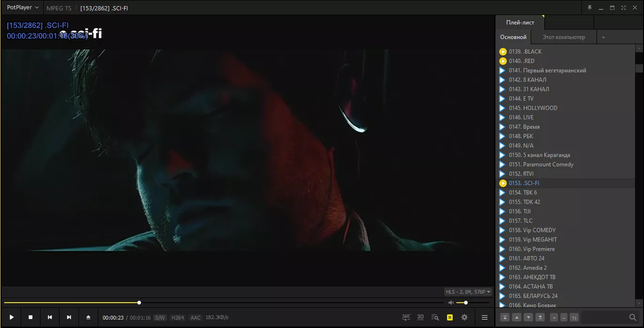Open the chapter/bookmark search icon
Screen dimensions: 644x328
point(435,317)
